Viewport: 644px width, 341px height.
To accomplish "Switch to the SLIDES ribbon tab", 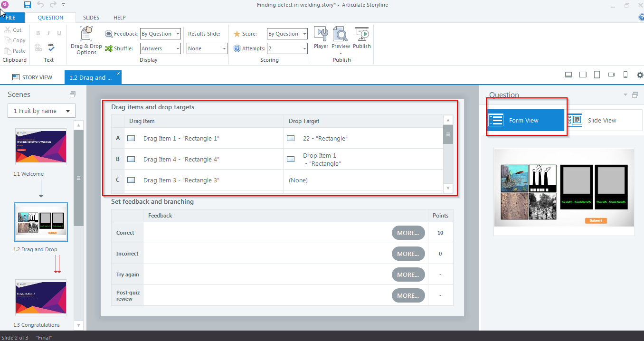I will pyautogui.click(x=91, y=18).
